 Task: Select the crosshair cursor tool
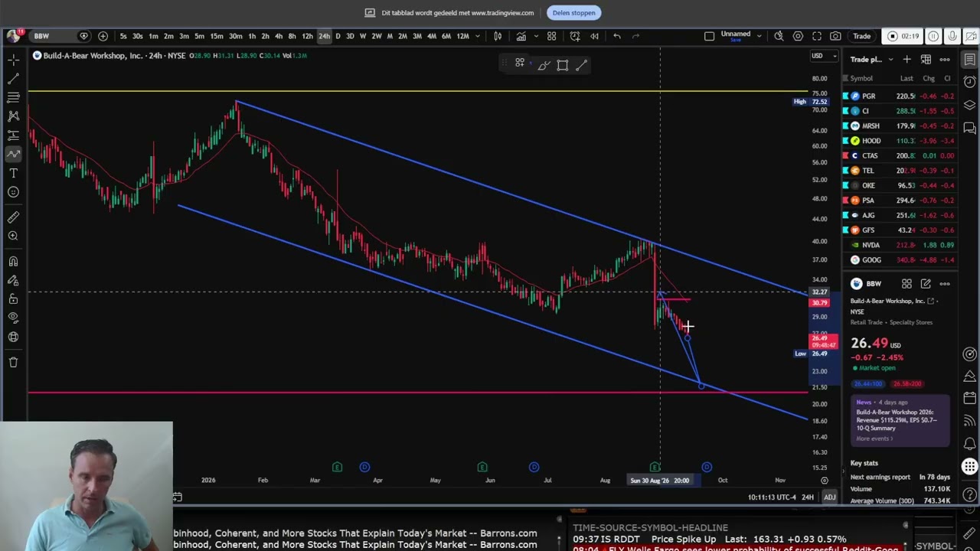coord(13,60)
